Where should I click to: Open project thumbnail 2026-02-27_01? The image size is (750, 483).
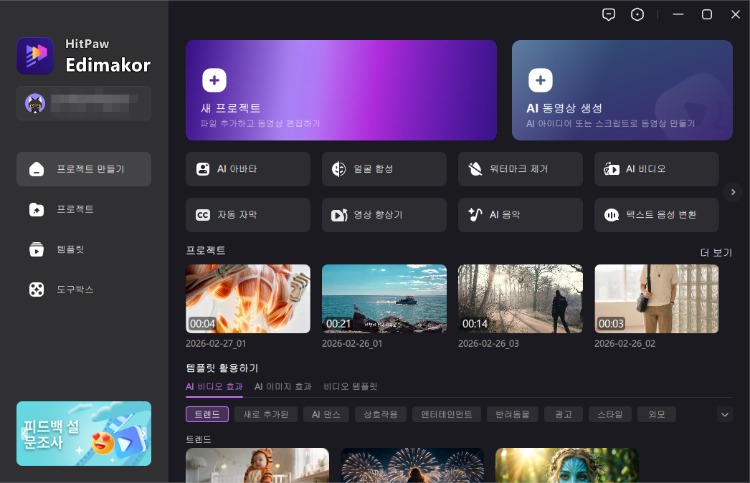pos(248,298)
